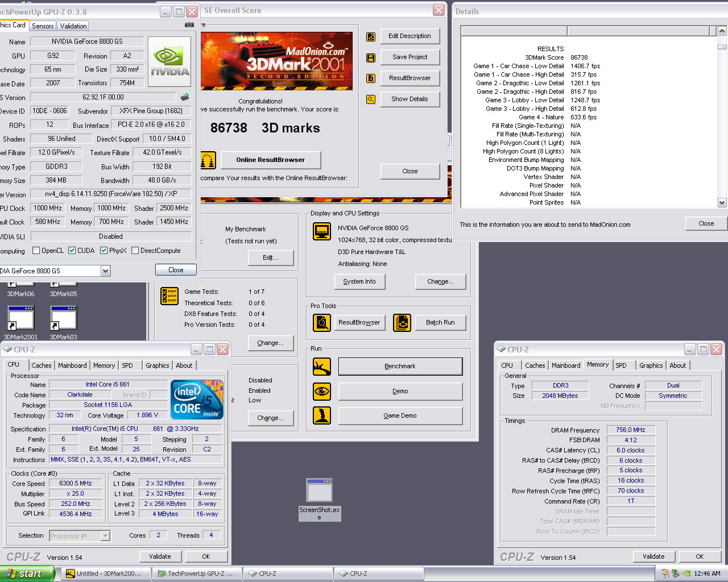Screen dimensions: 728x582
Task: Click the Save Project button
Action: tap(410, 57)
